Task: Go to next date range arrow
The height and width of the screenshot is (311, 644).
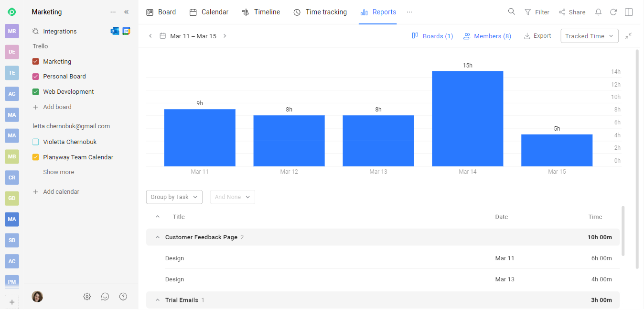Action: tap(225, 36)
